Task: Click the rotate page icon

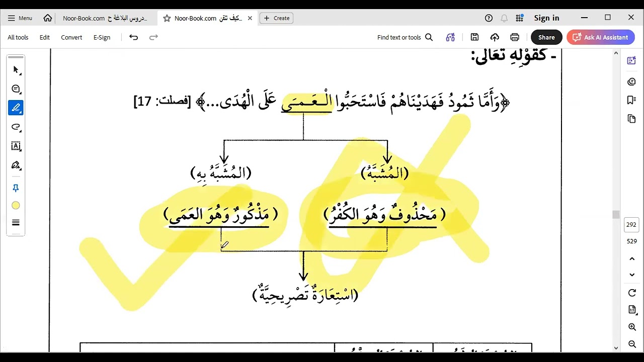Action: 632,293
